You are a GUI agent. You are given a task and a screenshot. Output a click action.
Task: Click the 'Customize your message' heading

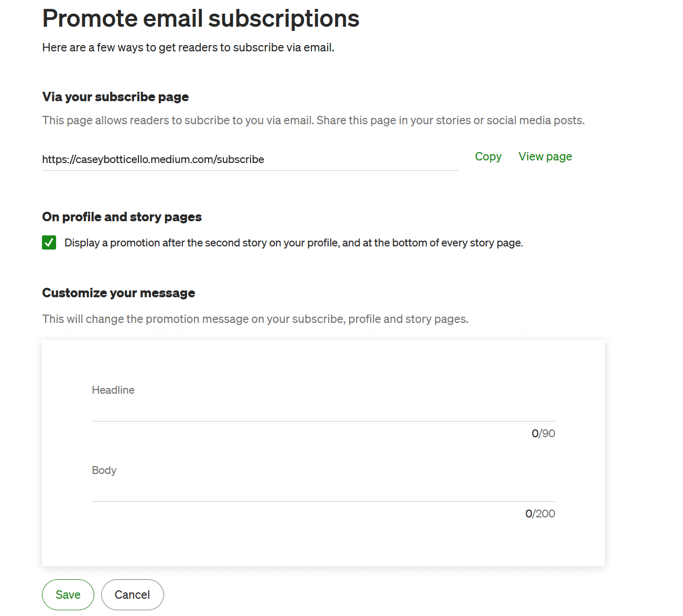point(118,293)
